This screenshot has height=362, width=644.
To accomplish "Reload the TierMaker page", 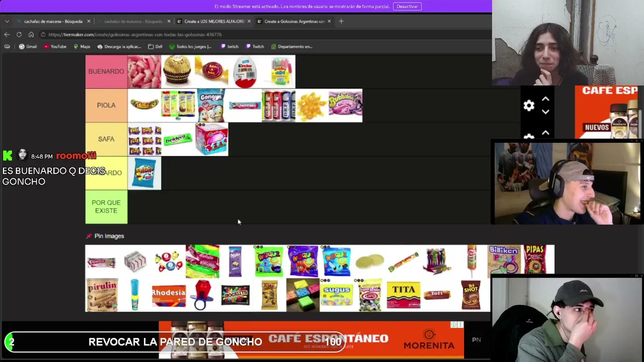I will [x=19, y=34].
